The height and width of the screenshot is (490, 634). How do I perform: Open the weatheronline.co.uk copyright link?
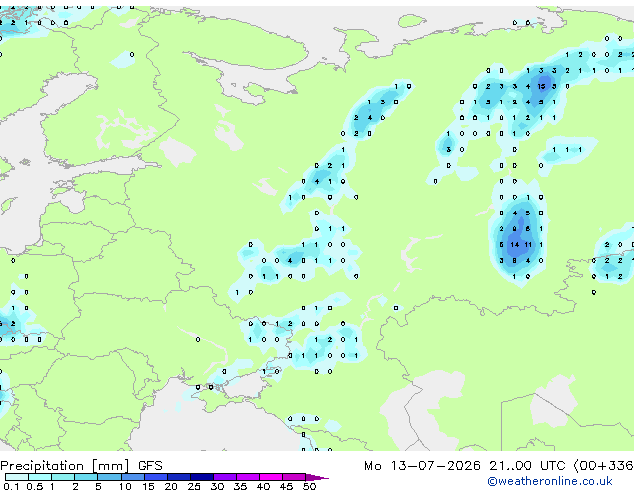[x=550, y=481]
